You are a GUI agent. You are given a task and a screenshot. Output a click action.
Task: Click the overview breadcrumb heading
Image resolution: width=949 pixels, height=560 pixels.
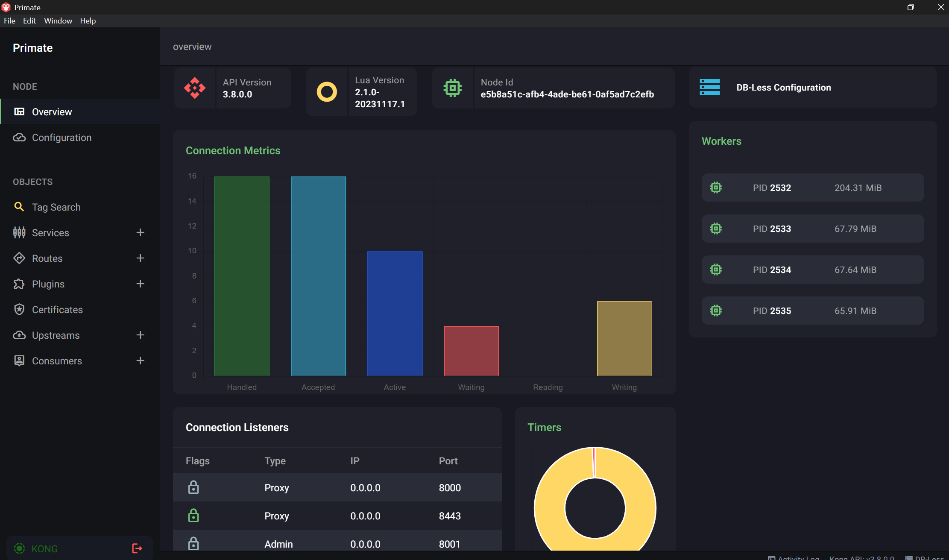coord(192,47)
